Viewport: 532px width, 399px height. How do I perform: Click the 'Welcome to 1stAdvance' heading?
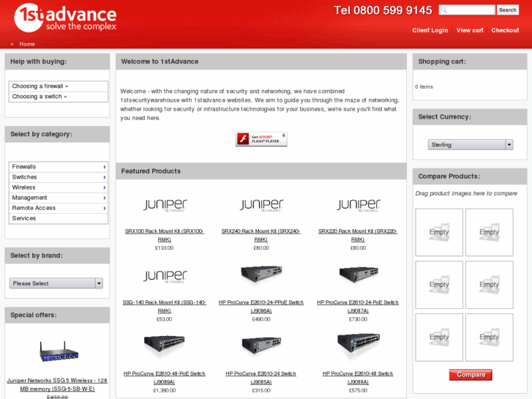160,61
